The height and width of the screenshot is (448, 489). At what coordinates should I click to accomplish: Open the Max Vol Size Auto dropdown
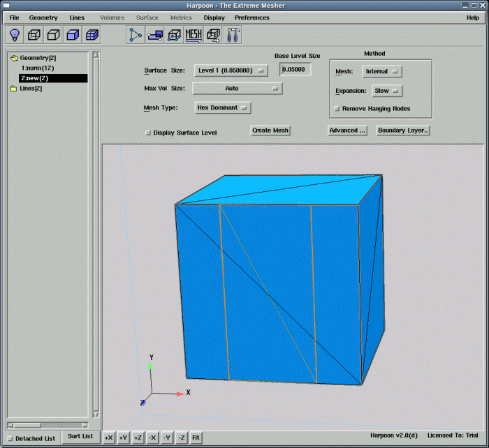click(x=238, y=89)
